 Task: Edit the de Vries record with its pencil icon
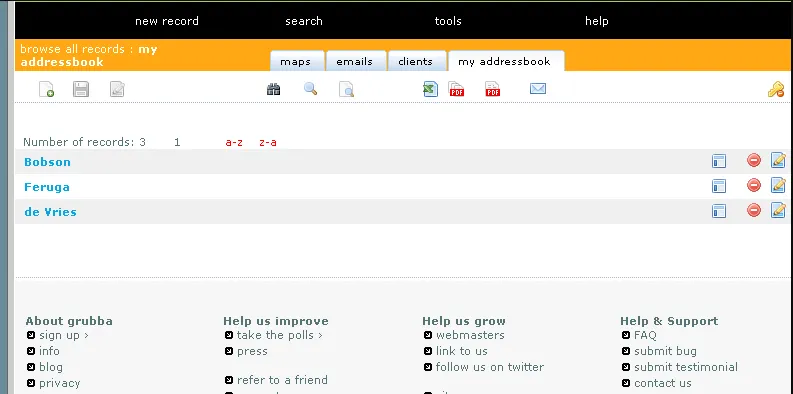pos(778,210)
